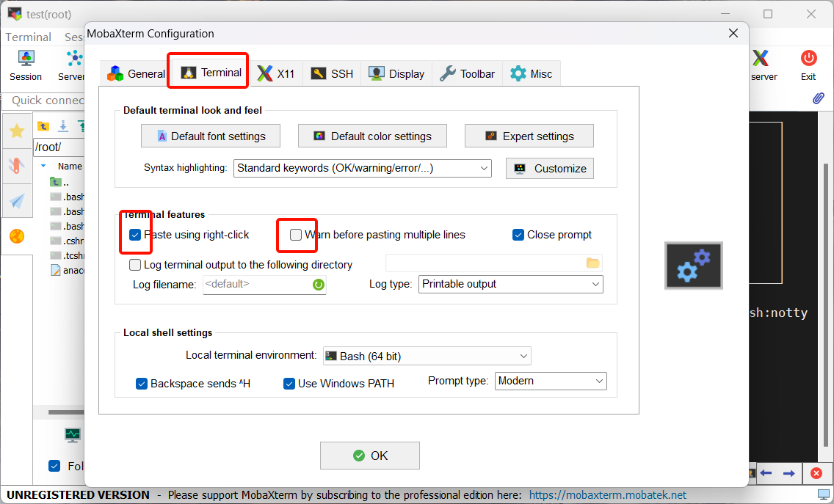Click Default font settings button
Image resolution: width=834 pixels, height=504 pixels.
[x=211, y=136]
